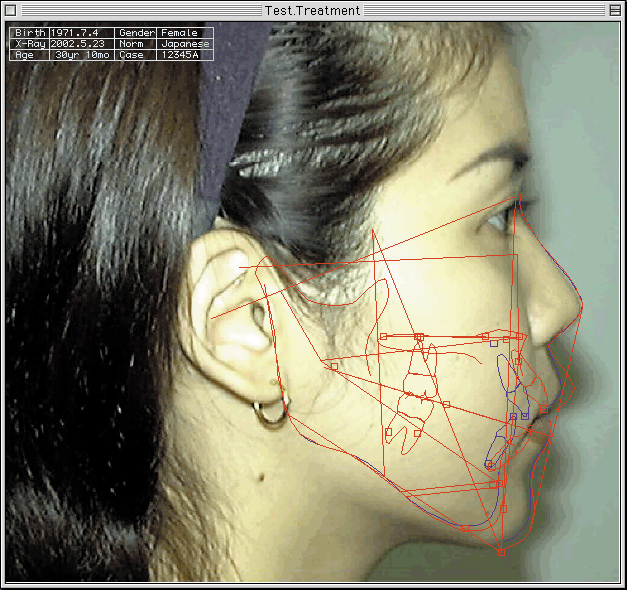Click the Gender value Female
The image size is (627, 590).
coord(179,33)
